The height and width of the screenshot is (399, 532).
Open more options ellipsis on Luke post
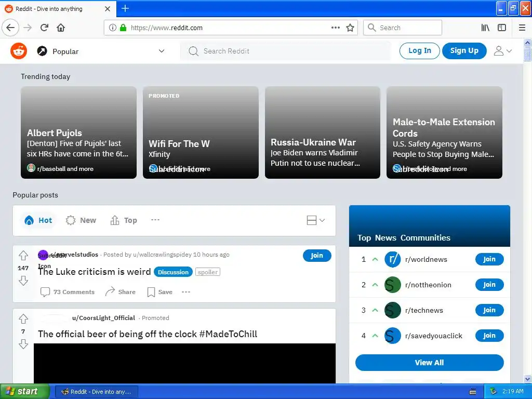[x=186, y=292]
